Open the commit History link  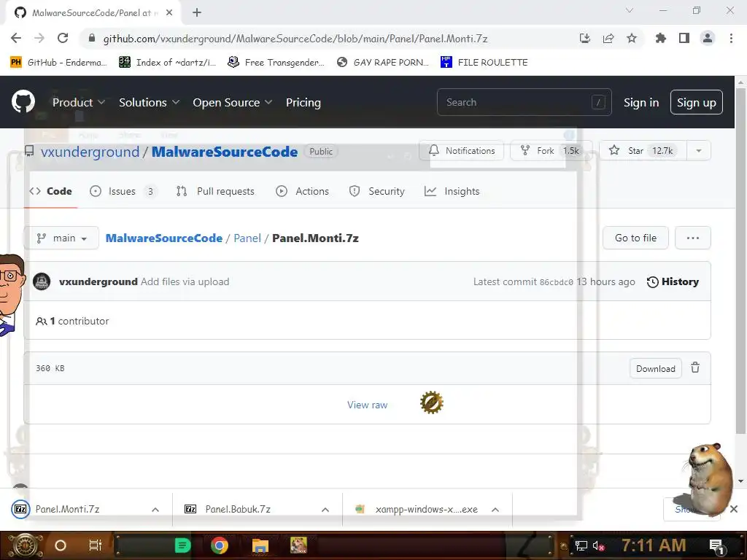(x=673, y=281)
